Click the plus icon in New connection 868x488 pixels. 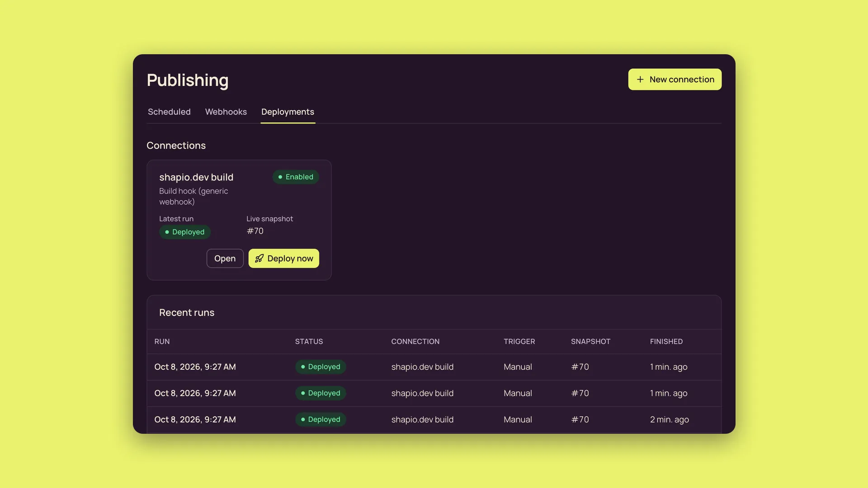click(640, 80)
